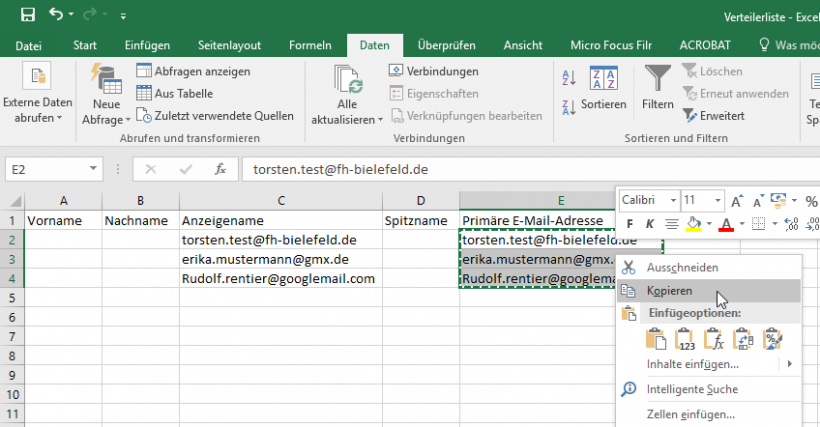820x427 pixels.
Task: Expand the font name Calibri dropdown
Action: coord(672,201)
